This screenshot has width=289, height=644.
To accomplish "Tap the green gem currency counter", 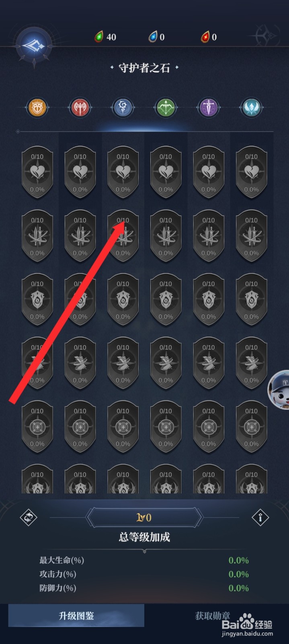I will [x=105, y=37].
